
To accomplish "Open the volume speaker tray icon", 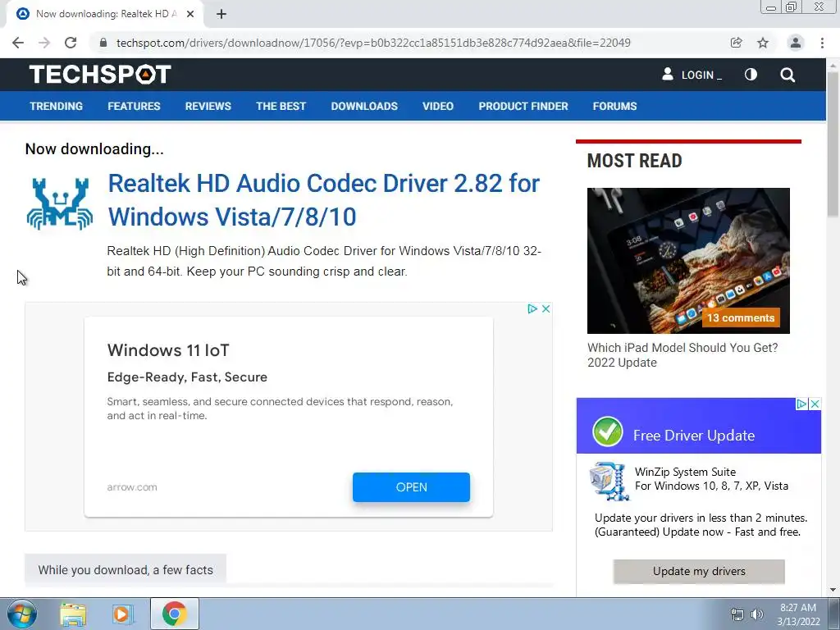I will (x=757, y=614).
